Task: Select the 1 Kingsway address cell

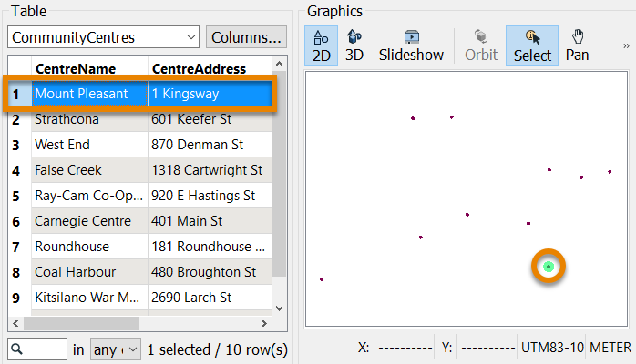Action: (x=210, y=94)
